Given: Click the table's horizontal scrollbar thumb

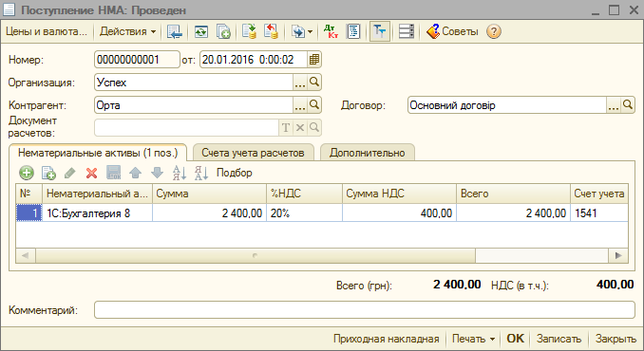Looking at the screenshot, I should [x=256, y=256].
